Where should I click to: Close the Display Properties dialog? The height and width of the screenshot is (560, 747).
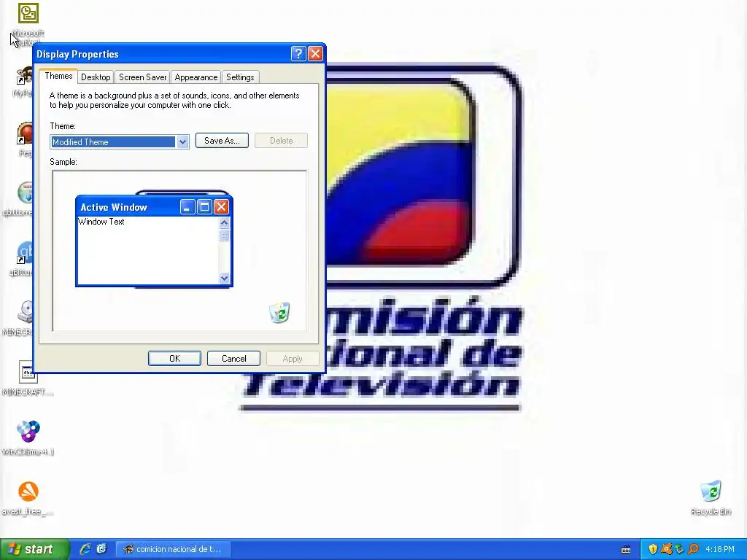pyautogui.click(x=315, y=54)
